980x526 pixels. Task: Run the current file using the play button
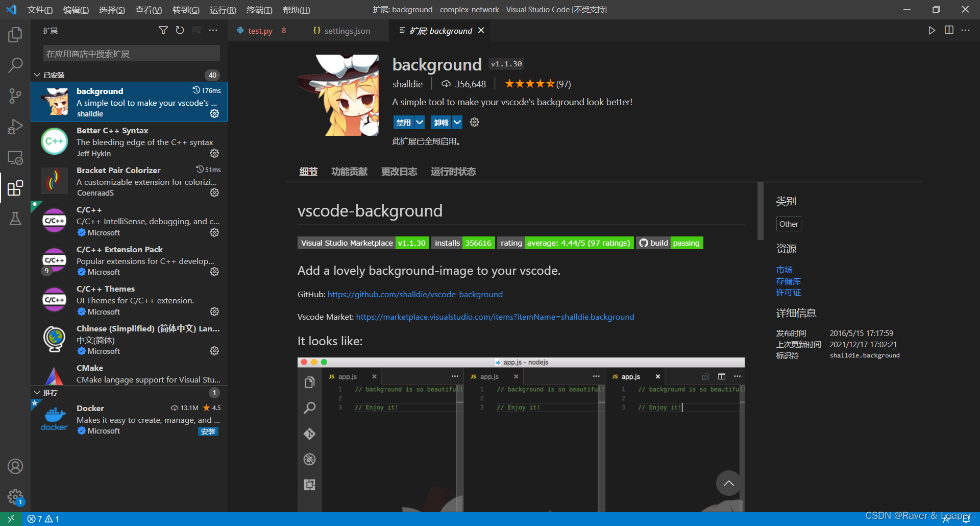[931, 30]
